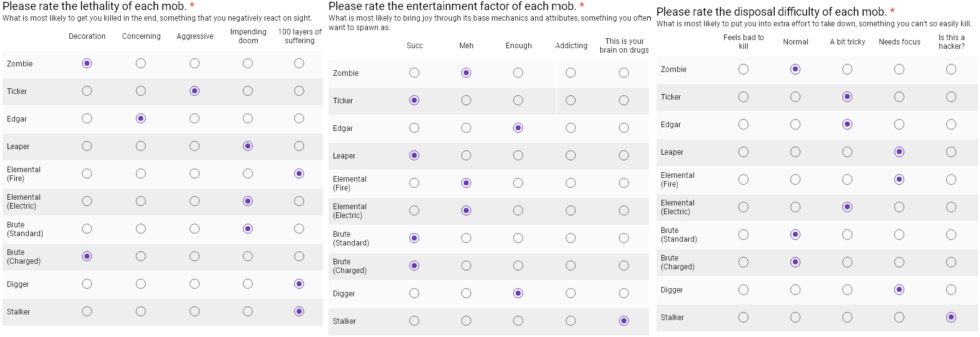
Task: Choose Addicting for Electric Elemental entertainment
Action: [571, 210]
